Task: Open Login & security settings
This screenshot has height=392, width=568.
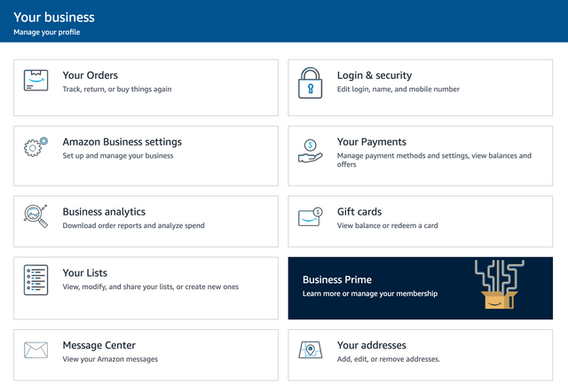Action: pyautogui.click(x=374, y=75)
